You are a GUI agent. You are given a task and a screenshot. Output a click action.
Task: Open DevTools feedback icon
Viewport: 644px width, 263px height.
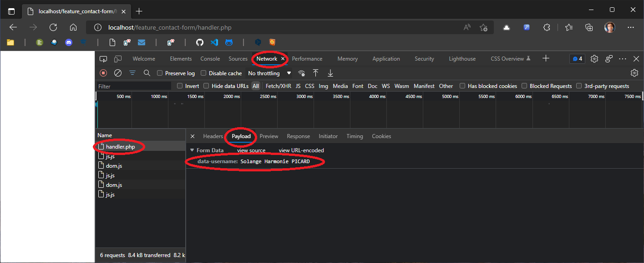tap(609, 59)
